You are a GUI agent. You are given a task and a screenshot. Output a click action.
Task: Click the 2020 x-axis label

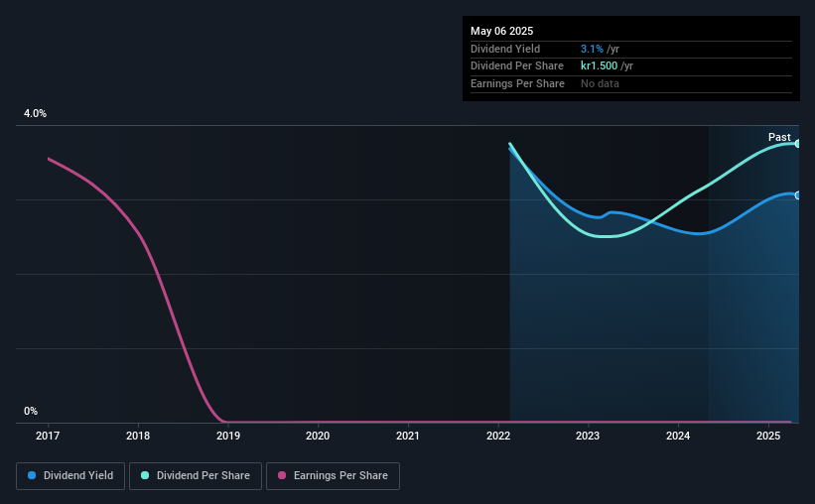pyautogui.click(x=318, y=436)
